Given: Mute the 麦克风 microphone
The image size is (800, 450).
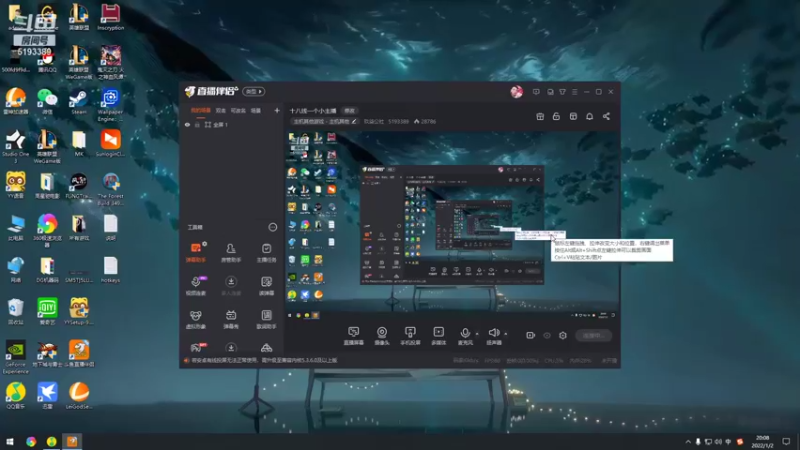Looking at the screenshot, I should pyautogui.click(x=465, y=333).
